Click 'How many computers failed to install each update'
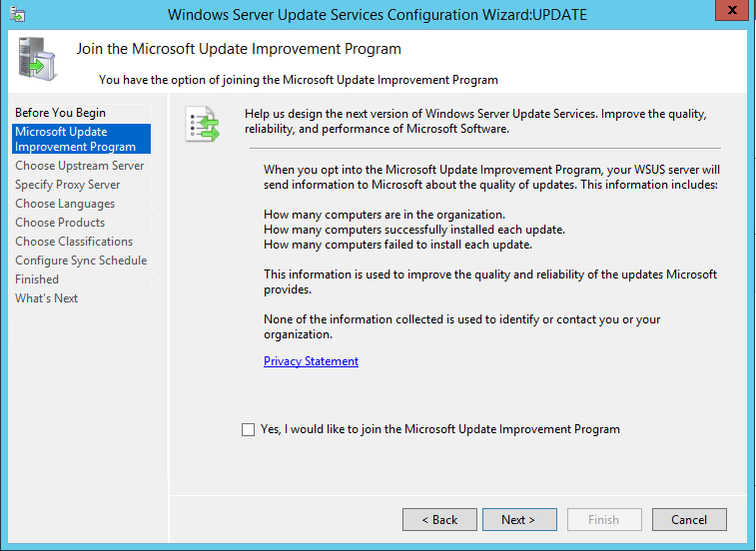This screenshot has height=551, width=756. pyautogui.click(x=397, y=245)
